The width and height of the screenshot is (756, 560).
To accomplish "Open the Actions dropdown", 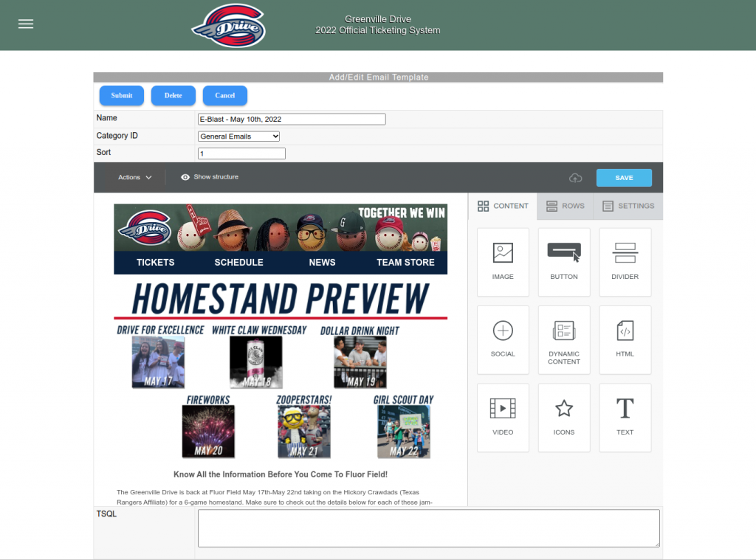I will 135,177.
